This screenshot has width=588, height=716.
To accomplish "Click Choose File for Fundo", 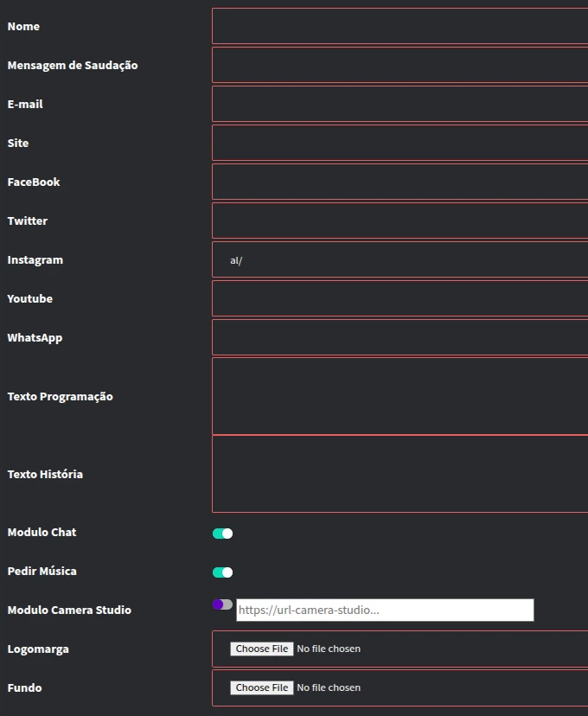I will coord(261,687).
